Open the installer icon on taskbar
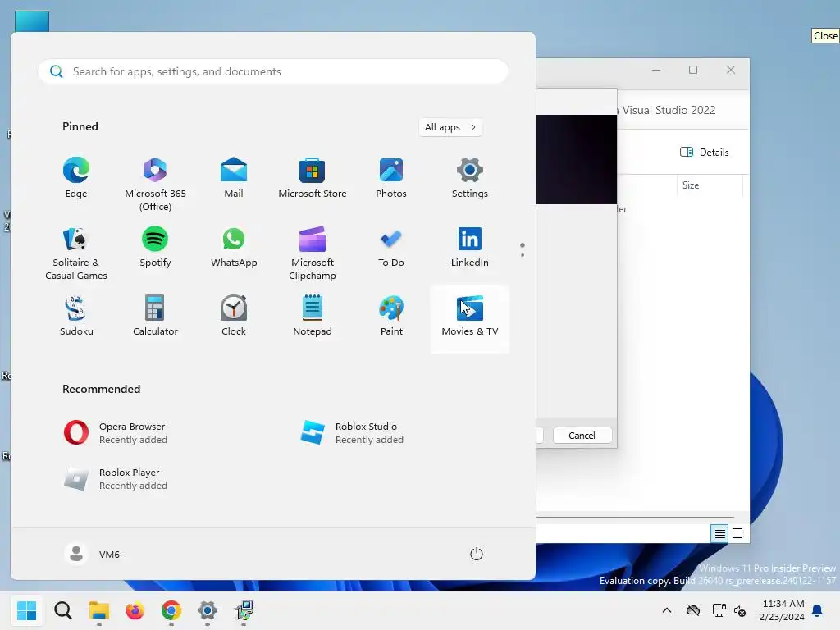The image size is (840, 630). tap(244, 610)
